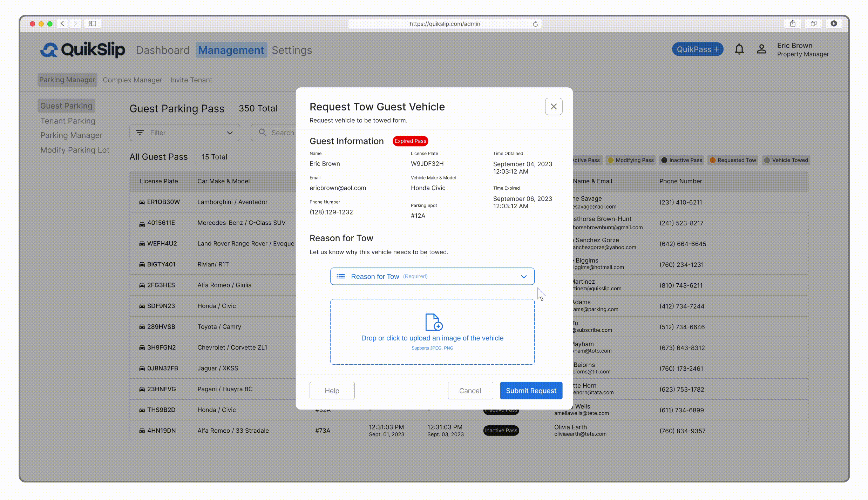
Task: Click the Reason for Tow chevron arrow
Action: coord(523,277)
